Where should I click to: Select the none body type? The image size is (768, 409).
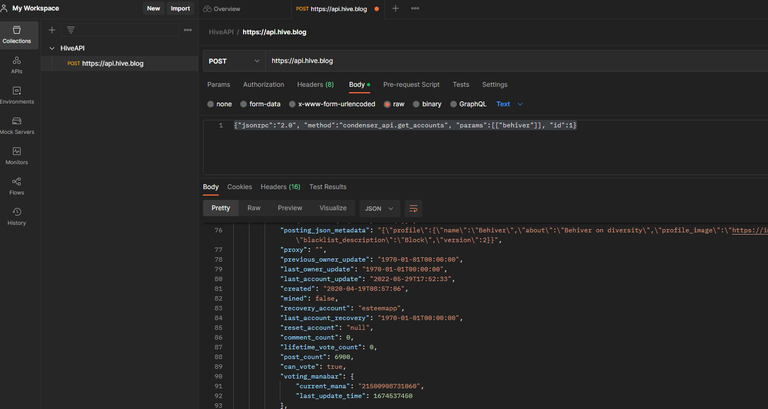coord(219,104)
